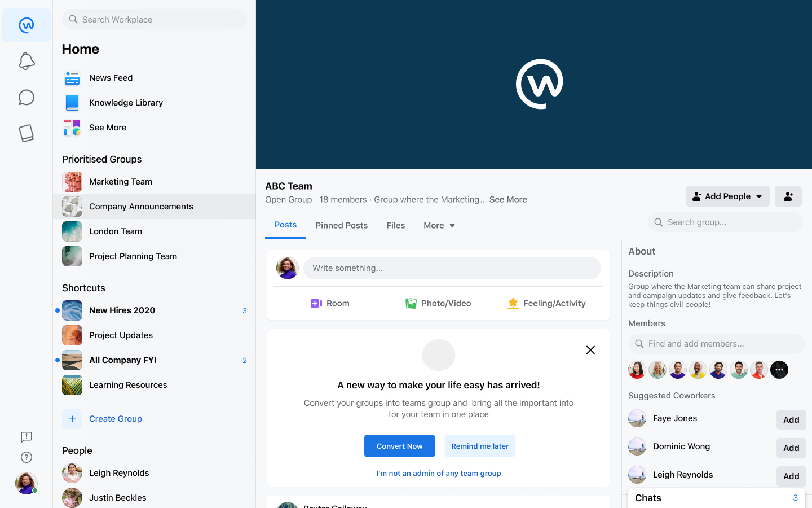The width and height of the screenshot is (812, 508).
Task: Open the News Feed link
Action: [111, 78]
